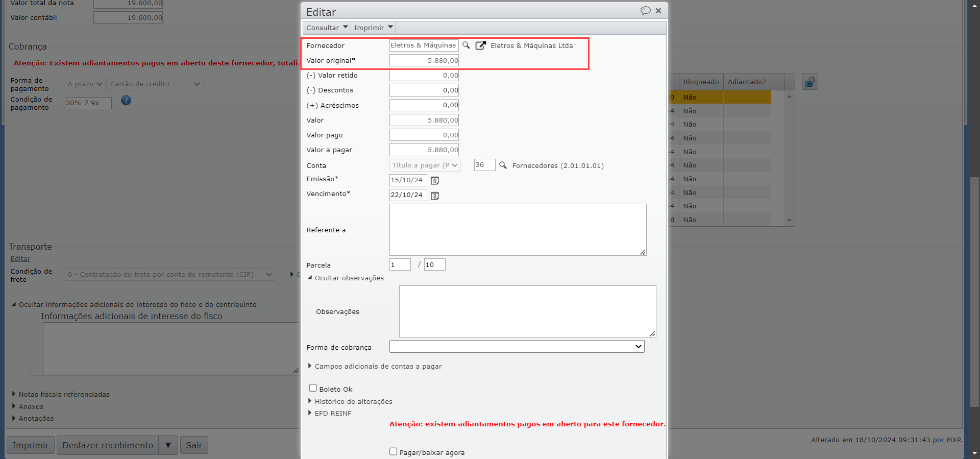The image size is (980, 459).
Task: Click the Fornecedor search magnifier icon
Action: (466, 45)
